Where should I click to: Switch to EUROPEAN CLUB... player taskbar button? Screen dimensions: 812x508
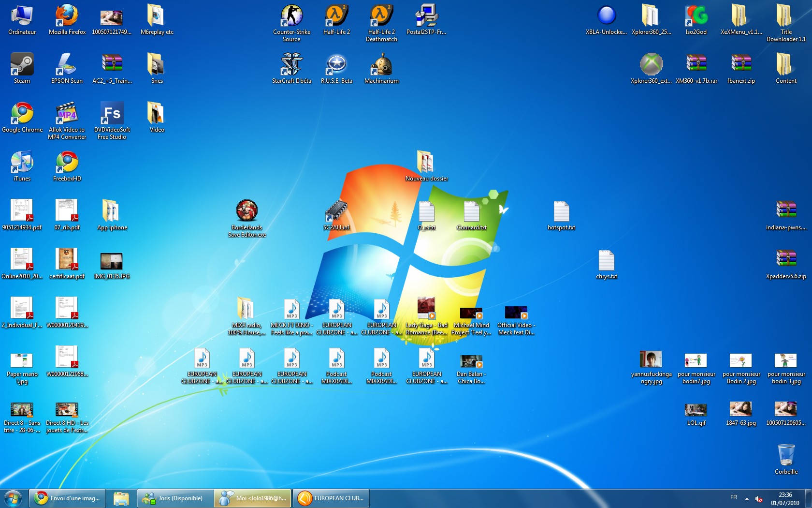(331, 498)
